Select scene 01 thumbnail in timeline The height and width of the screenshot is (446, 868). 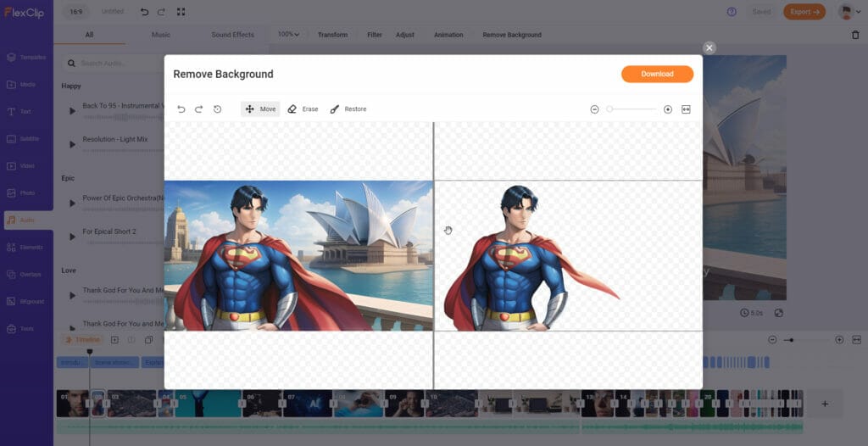pyautogui.click(x=72, y=404)
